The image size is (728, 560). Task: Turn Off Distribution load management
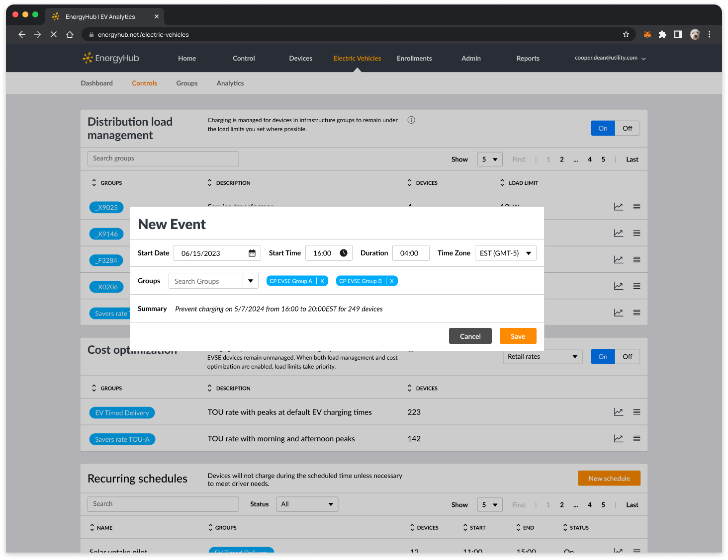[x=627, y=128]
